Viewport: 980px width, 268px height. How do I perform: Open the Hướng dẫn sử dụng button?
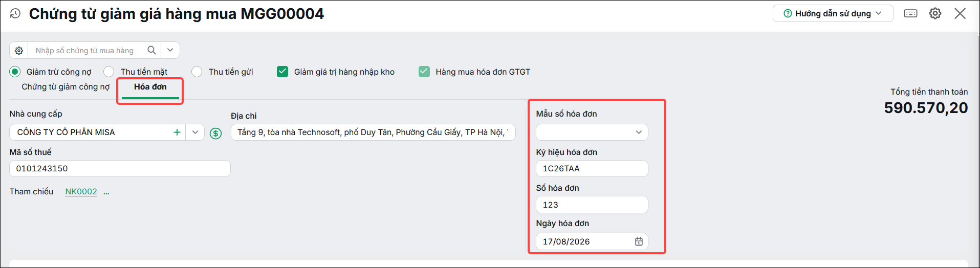click(x=833, y=14)
